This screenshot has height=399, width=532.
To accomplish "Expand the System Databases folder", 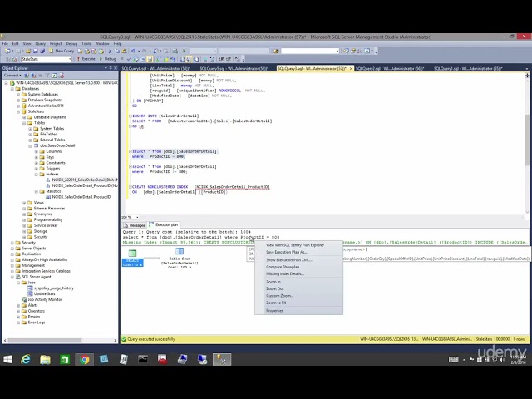I will click(x=18, y=94).
